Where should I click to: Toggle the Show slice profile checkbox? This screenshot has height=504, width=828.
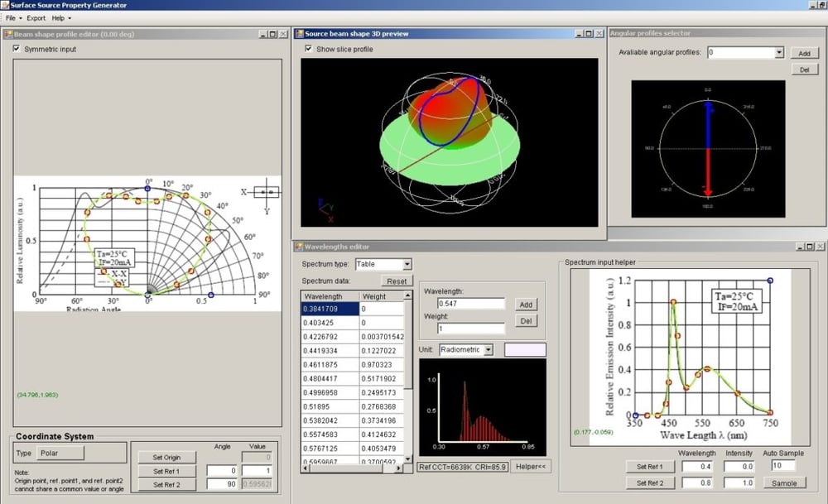tap(308, 49)
